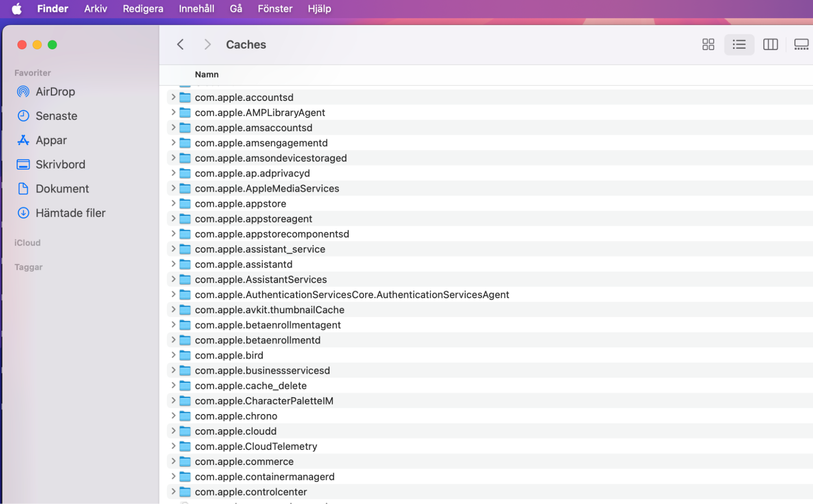
Task: Expand the com.apple.appstore folder
Action: 173,203
